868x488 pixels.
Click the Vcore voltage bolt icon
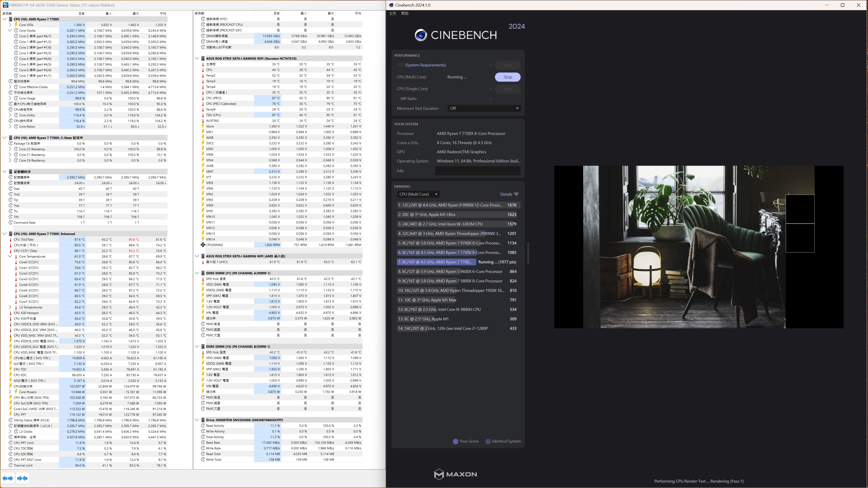click(x=203, y=126)
